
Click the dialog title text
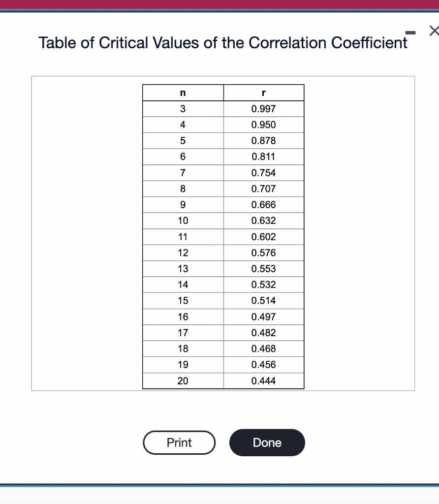(x=223, y=43)
